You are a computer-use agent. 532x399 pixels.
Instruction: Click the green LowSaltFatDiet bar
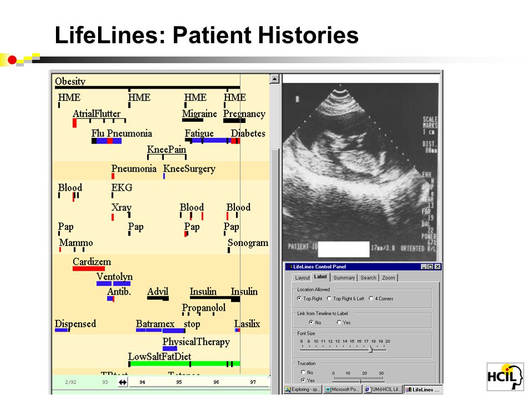tap(184, 364)
